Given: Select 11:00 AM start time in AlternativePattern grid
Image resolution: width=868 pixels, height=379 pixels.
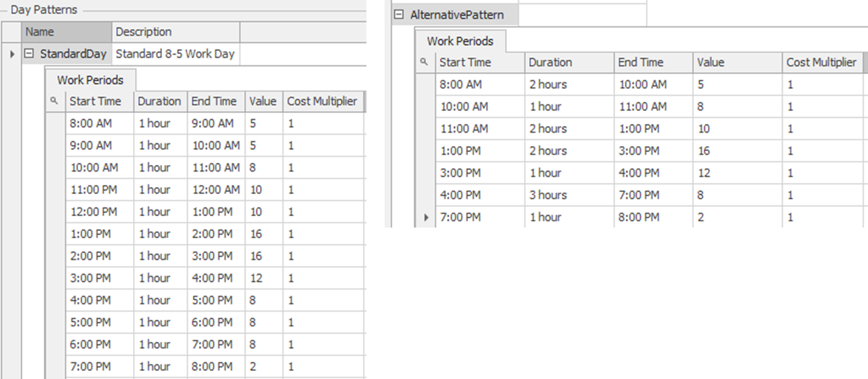Looking at the screenshot, I should [x=479, y=129].
